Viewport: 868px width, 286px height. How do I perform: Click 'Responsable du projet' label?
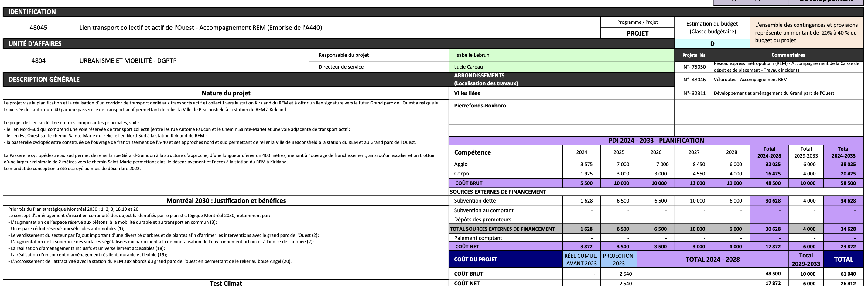[x=344, y=55]
